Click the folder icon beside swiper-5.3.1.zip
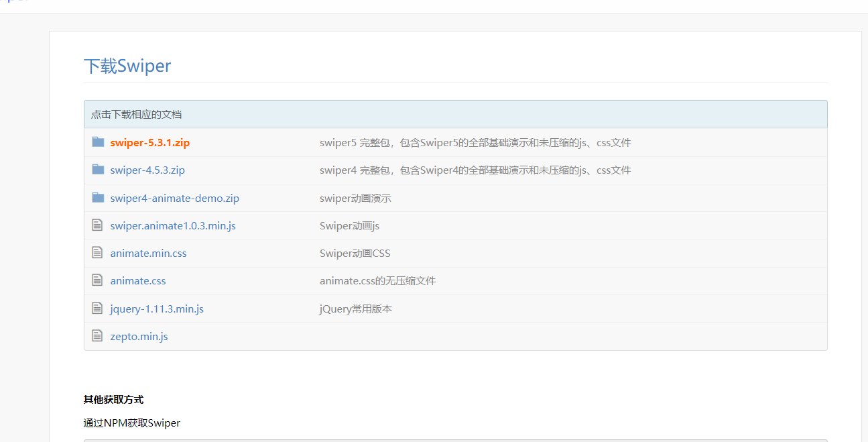868x442 pixels. tap(98, 142)
